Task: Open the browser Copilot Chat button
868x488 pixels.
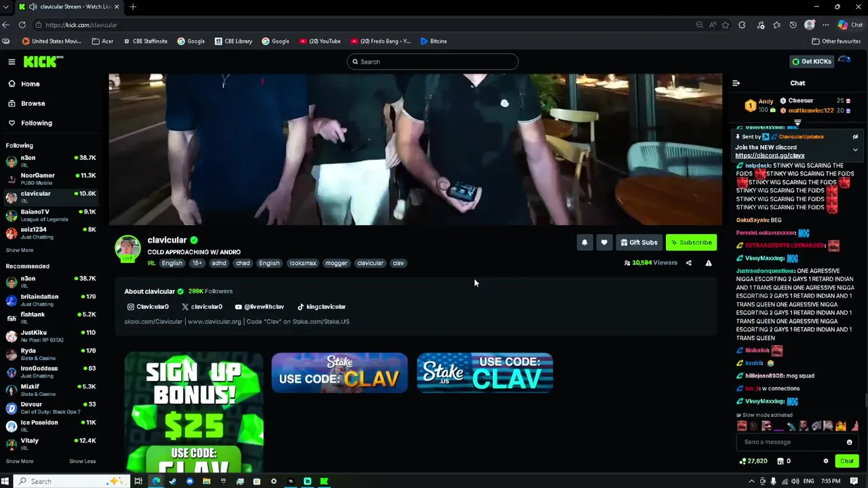Action: coord(850,25)
